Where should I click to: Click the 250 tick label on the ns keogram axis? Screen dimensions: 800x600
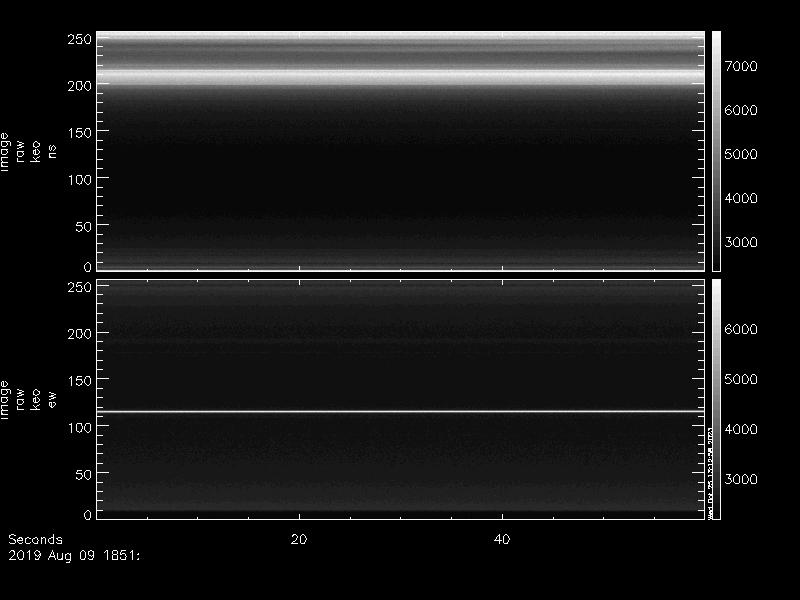[80, 39]
